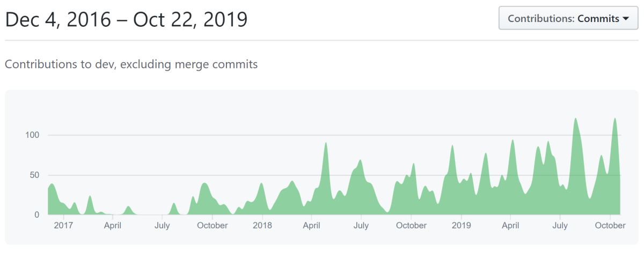Open the Contributions: Commits dropdown
The height and width of the screenshot is (253, 644).
tap(568, 18)
